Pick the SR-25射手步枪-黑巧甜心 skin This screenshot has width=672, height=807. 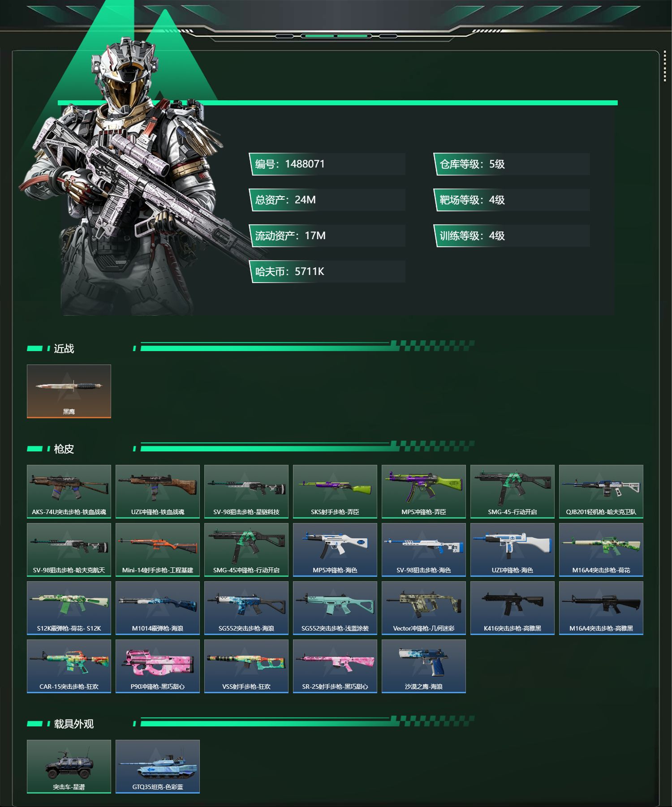335,666
